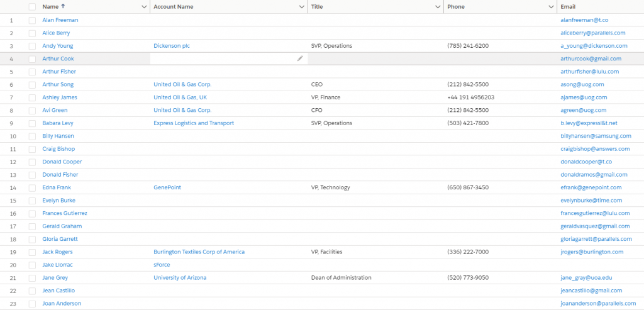Viewport: 644px width, 310px height.
Task: Click phone number (520) 773-9050
Action: [468, 278]
